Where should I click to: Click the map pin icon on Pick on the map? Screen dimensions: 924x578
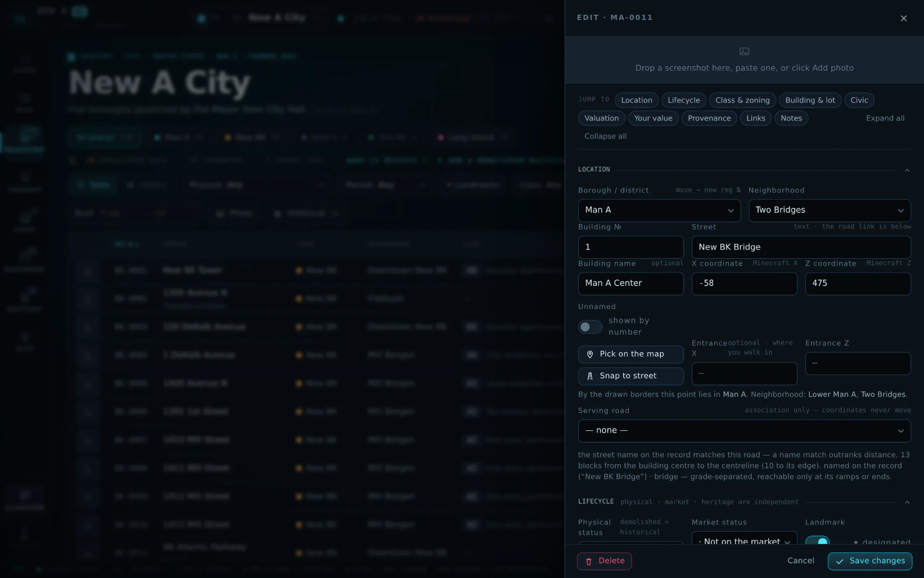tap(590, 354)
